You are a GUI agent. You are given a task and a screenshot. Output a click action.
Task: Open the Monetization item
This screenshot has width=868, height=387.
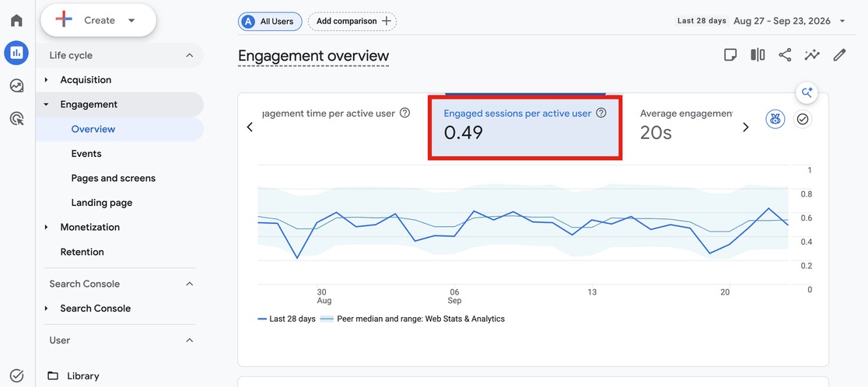(x=89, y=227)
